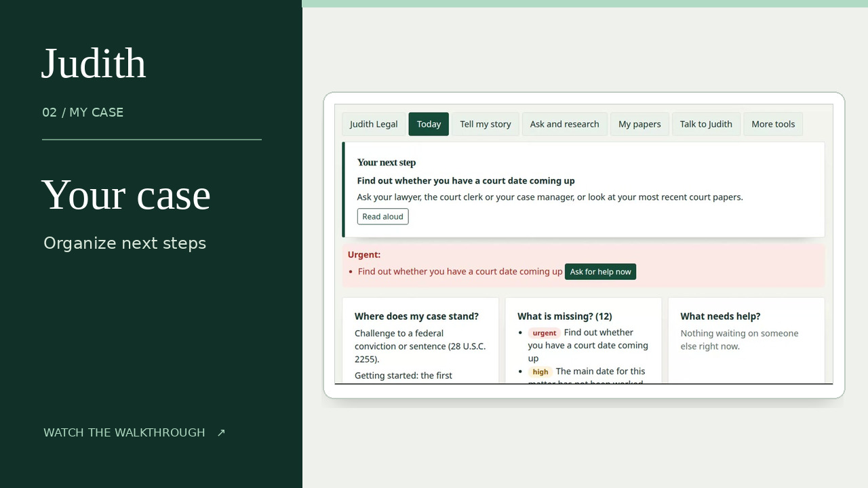Image resolution: width=868 pixels, height=488 pixels.
Task: Click the 'Your case' heading
Action: tap(126, 195)
